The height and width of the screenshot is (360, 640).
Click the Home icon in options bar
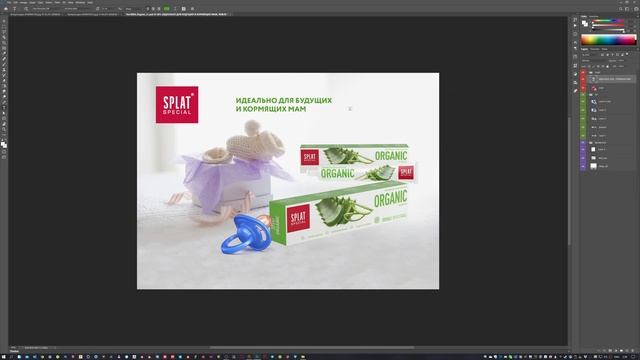tap(6, 9)
